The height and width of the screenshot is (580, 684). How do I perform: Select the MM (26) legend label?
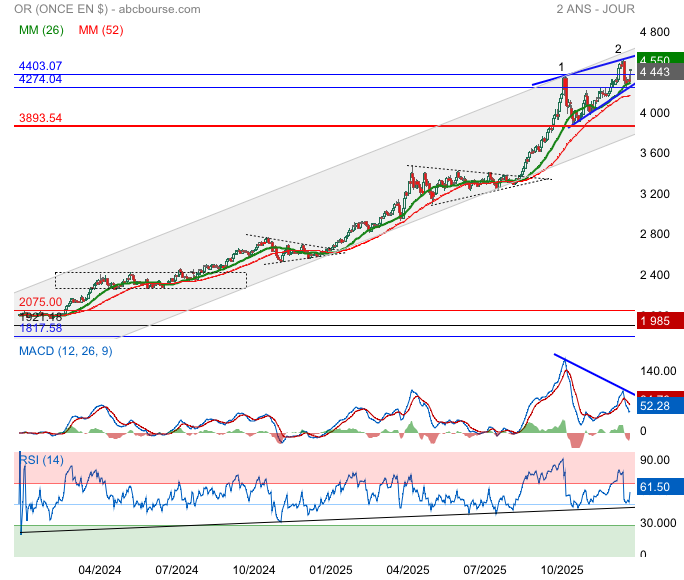41,30
